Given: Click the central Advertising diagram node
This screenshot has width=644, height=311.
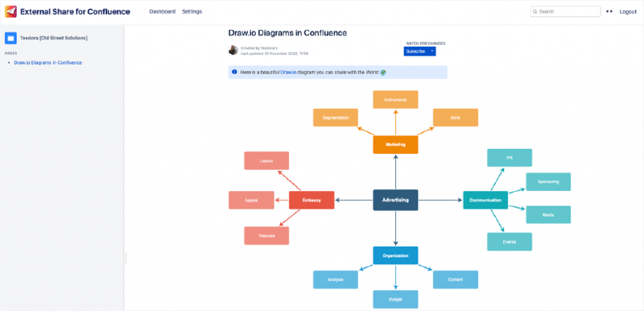Looking at the screenshot, I should pos(395,200).
